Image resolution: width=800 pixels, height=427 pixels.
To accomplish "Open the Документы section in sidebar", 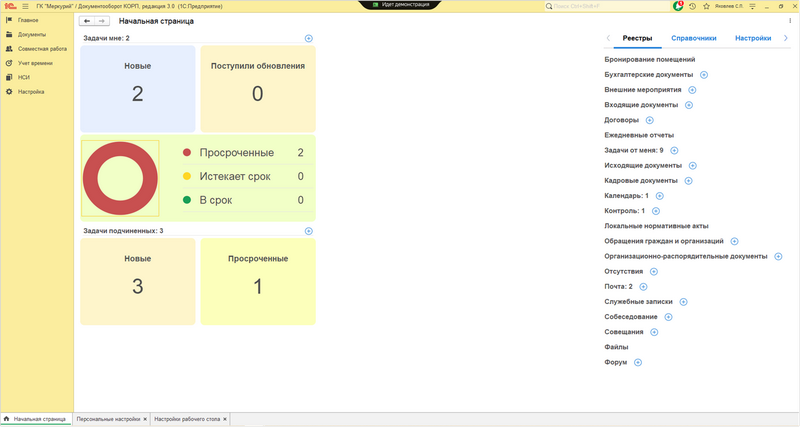I will point(31,34).
